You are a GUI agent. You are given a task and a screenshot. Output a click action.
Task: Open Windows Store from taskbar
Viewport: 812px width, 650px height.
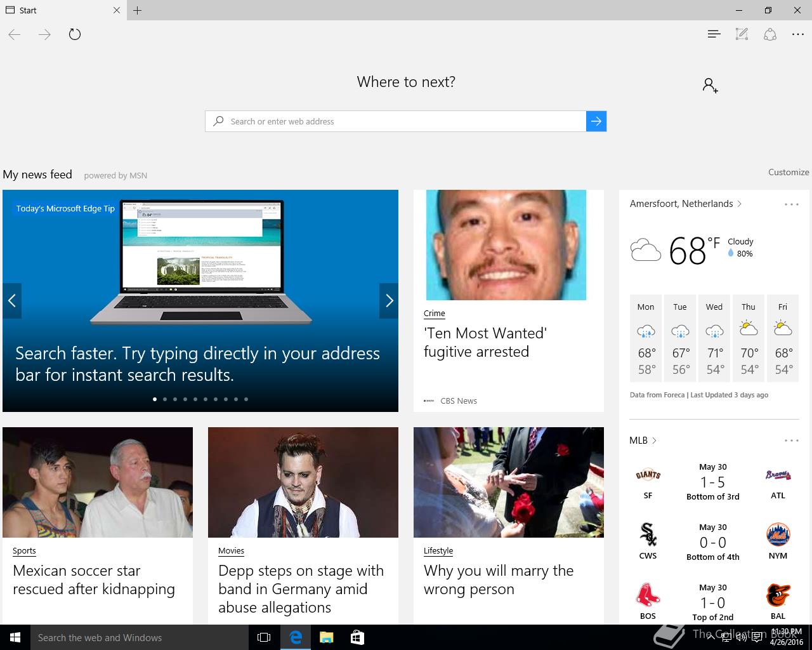[x=357, y=637]
